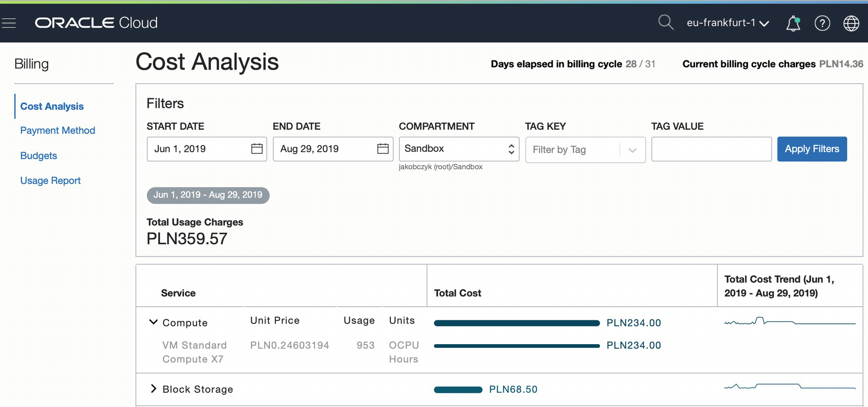This screenshot has height=407, width=868.
Task: Open the End Date calendar icon
Action: [383, 149]
